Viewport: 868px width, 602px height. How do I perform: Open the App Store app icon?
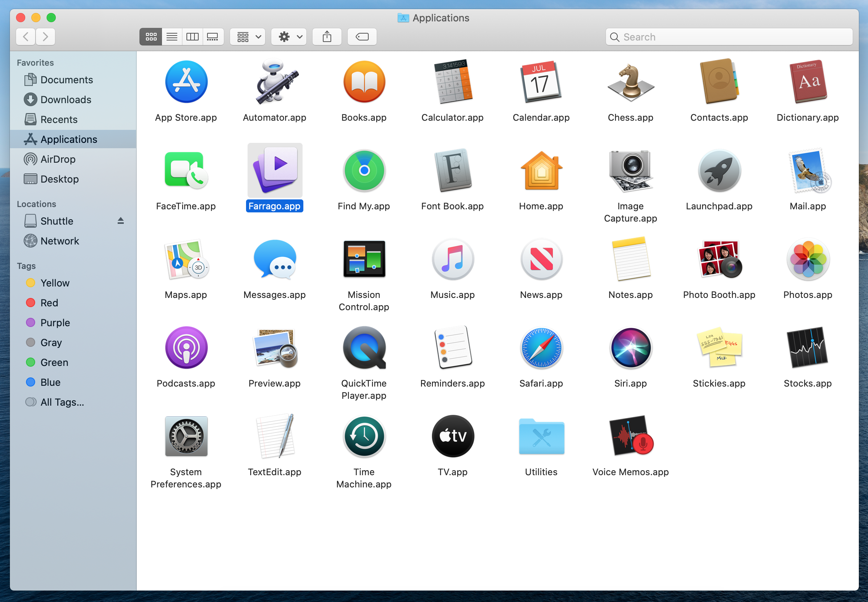point(186,82)
